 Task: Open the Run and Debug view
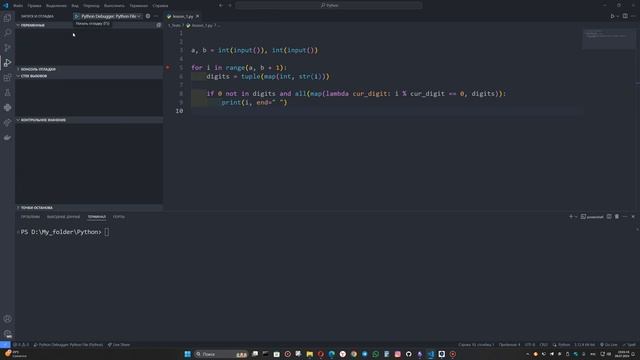tap(7, 62)
